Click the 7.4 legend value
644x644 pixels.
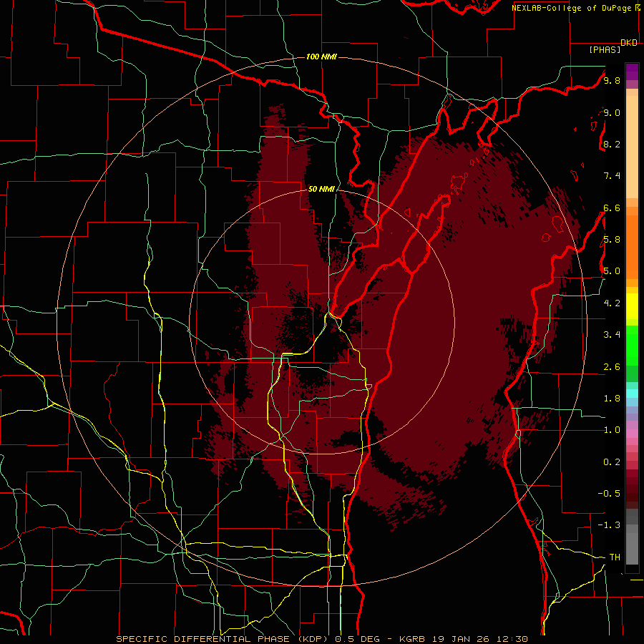(612, 176)
